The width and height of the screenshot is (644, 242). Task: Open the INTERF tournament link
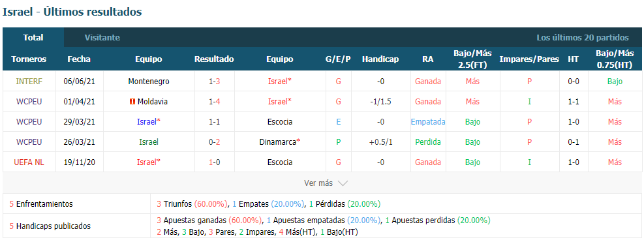pyautogui.click(x=29, y=82)
